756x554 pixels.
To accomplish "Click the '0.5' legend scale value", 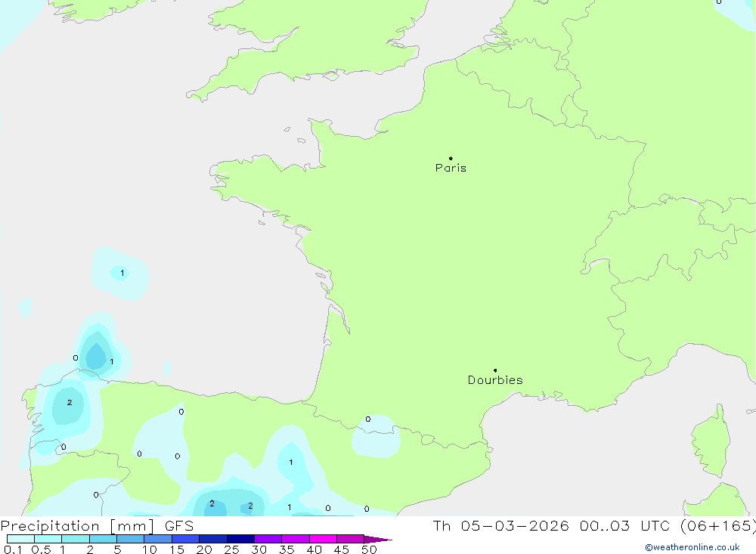I will point(41,549).
